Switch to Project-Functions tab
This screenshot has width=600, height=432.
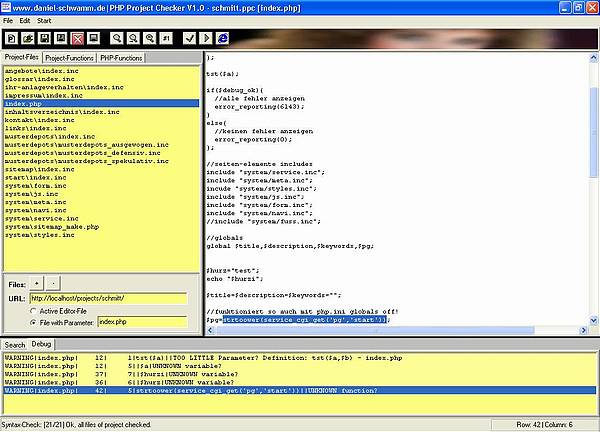pyautogui.click(x=69, y=58)
